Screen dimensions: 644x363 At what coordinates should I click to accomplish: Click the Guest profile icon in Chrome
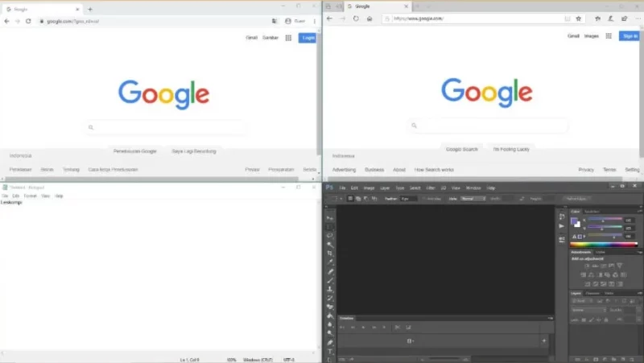click(288, 21)
